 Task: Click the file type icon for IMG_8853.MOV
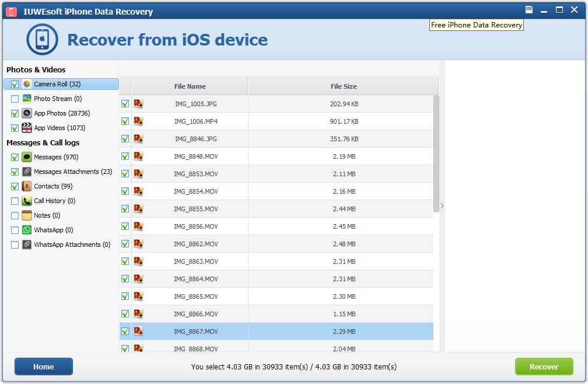click(138, 174)
